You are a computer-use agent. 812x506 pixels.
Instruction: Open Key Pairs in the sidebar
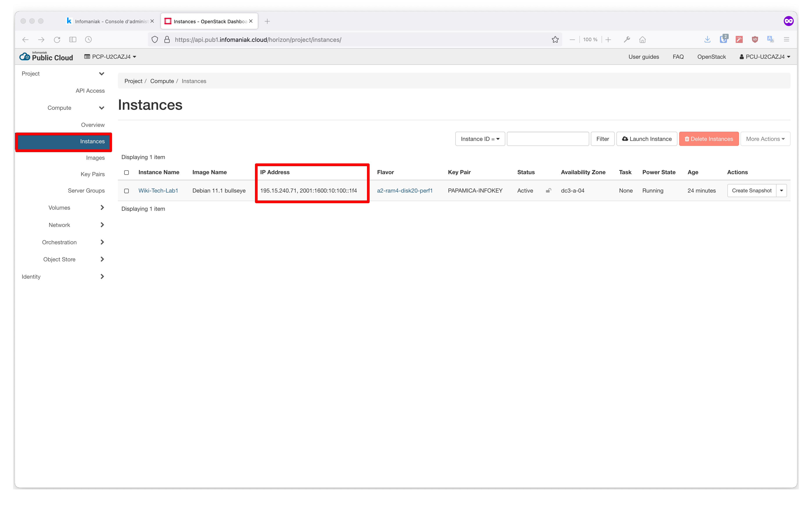click(x=93, y=174)
